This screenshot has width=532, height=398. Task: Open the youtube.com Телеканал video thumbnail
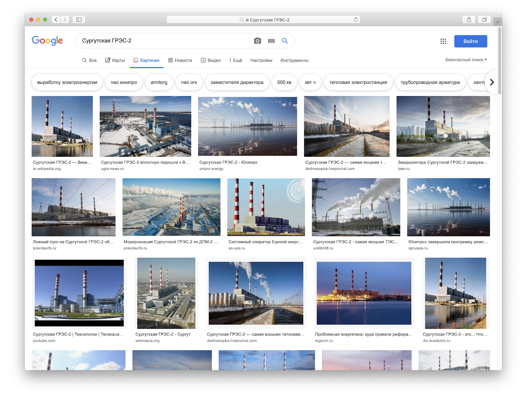pos(79,293)
